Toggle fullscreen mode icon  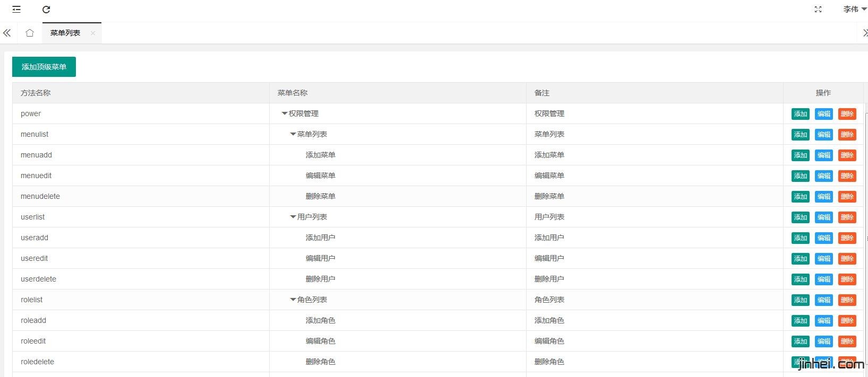818,9
